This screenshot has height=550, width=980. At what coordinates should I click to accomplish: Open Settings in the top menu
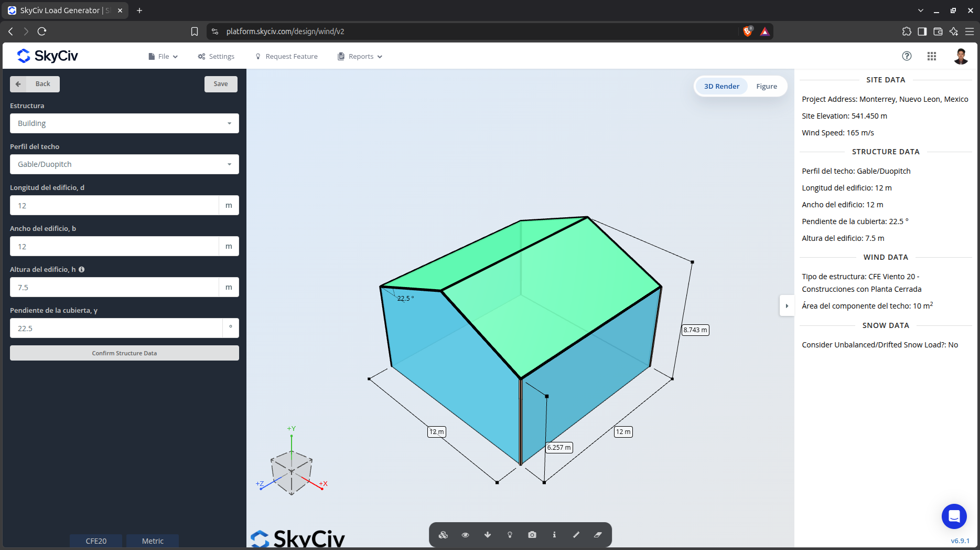click(x=216, y=56)
